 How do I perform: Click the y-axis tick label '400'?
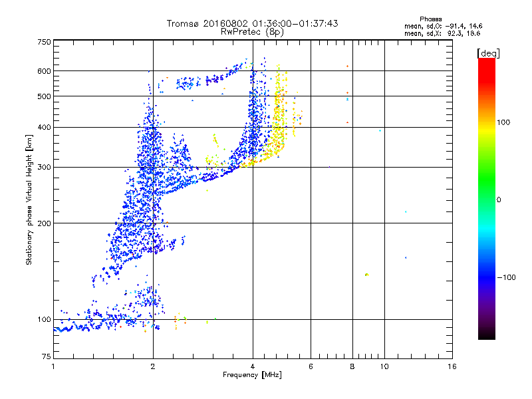[x=44, y=128]
